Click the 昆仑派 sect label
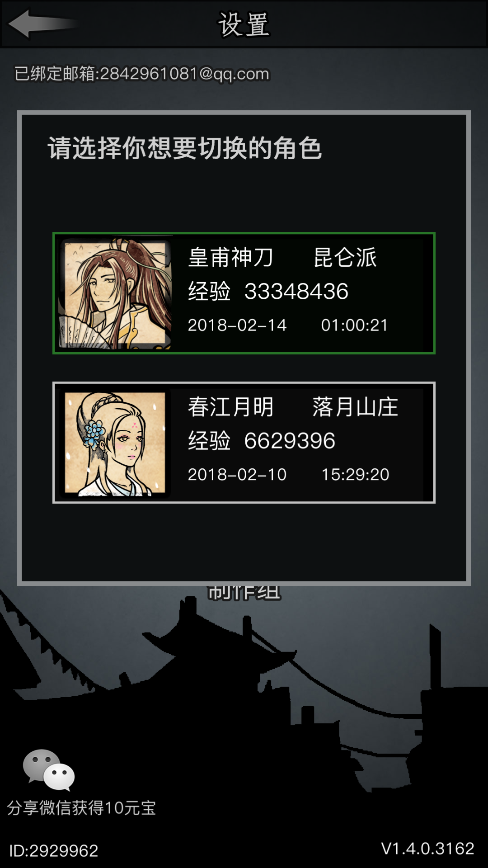Screen dimensions: 488x868 [345, 258]
